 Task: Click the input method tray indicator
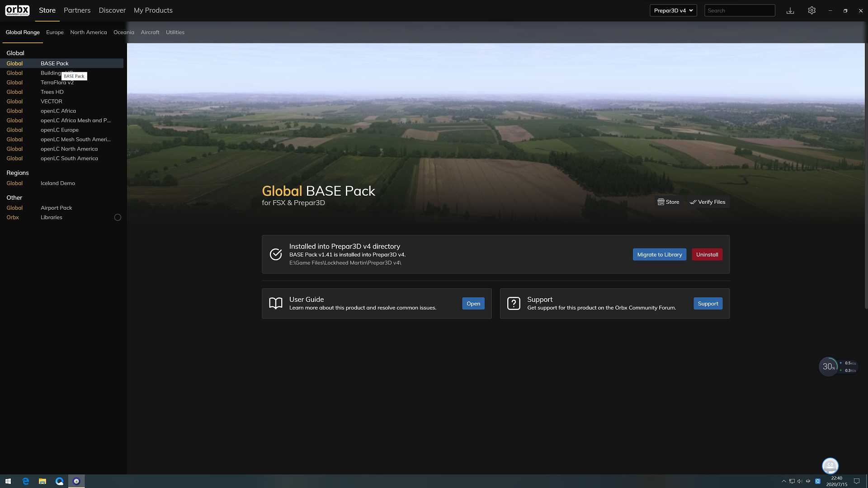[x=808, y=481]
